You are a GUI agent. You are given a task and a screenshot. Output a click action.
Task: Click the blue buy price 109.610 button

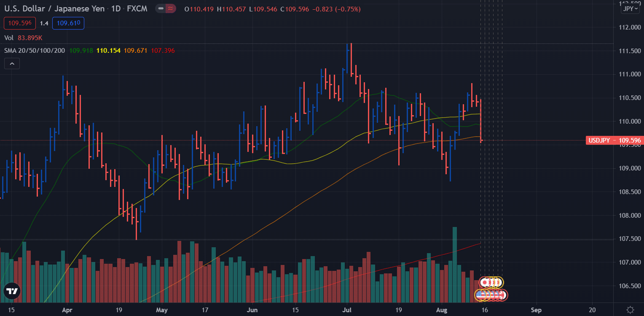(x=68, y=24)
